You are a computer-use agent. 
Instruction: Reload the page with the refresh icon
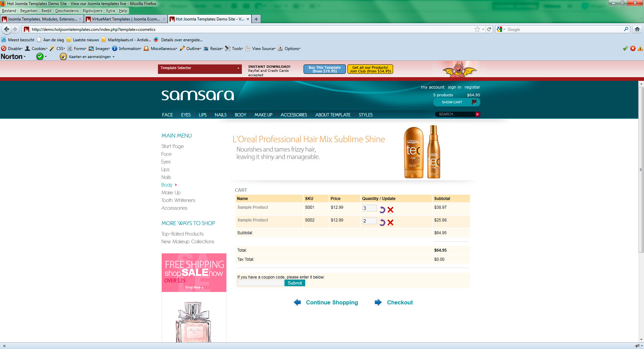pos(489,29)
